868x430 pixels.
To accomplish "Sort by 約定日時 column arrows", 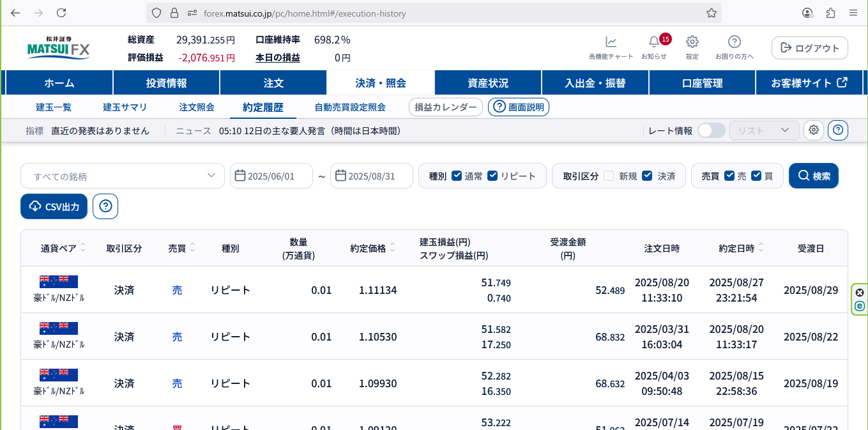I will (x=761, y=248).
